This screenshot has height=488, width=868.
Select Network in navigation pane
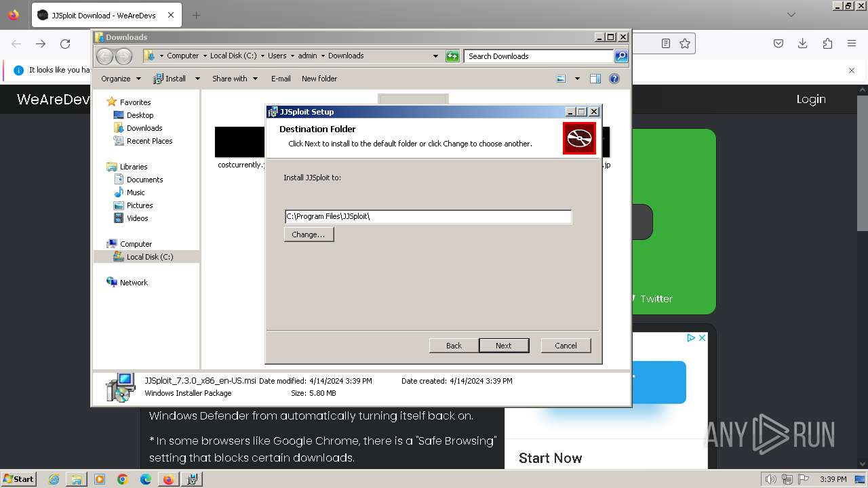coord(134,283)
